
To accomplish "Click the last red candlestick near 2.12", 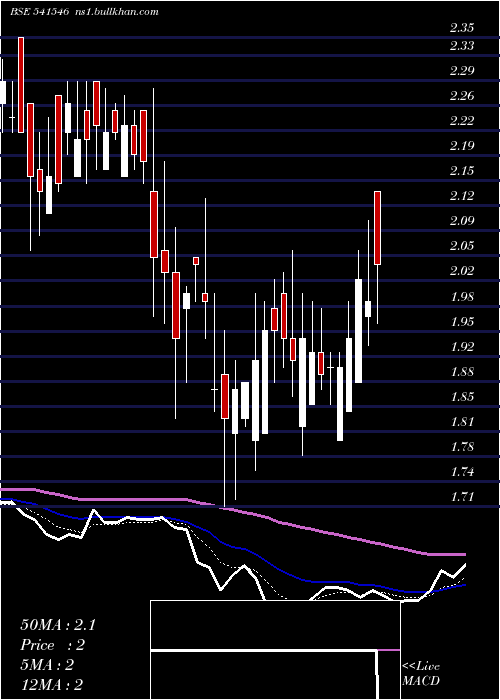I will pyautogui.click(x=377, y=228).
